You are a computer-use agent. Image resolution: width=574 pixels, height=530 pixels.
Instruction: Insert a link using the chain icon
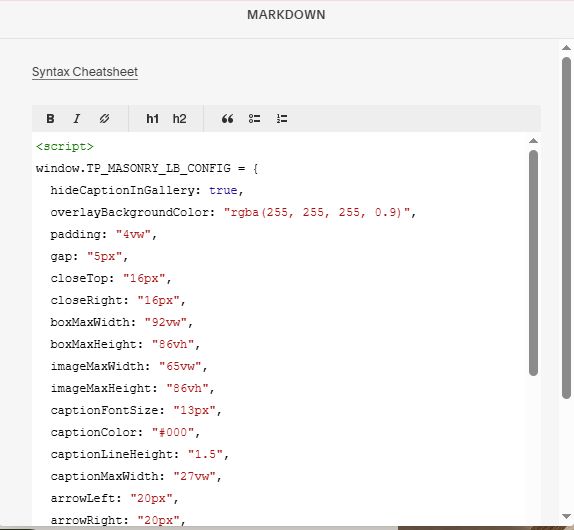(104, 119)
